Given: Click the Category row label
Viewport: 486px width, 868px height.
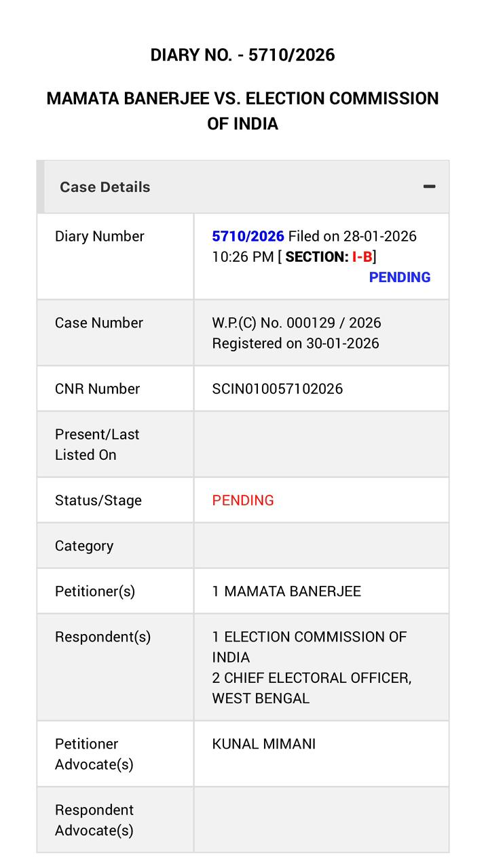Looking at the screenshot, I should click(x=84, y=545).
